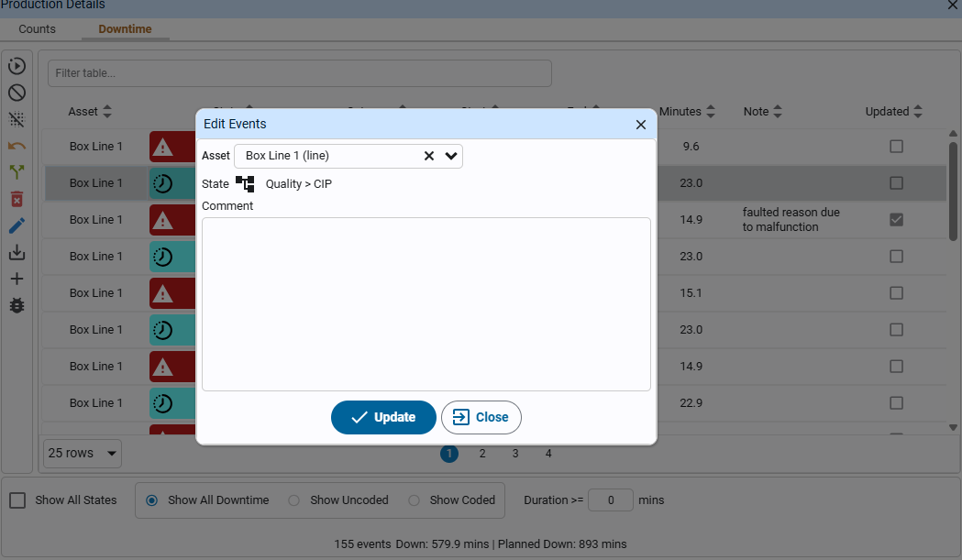Click the green split event icon
The height and width of the screenshot is (560, 962).
pos(17,172)
